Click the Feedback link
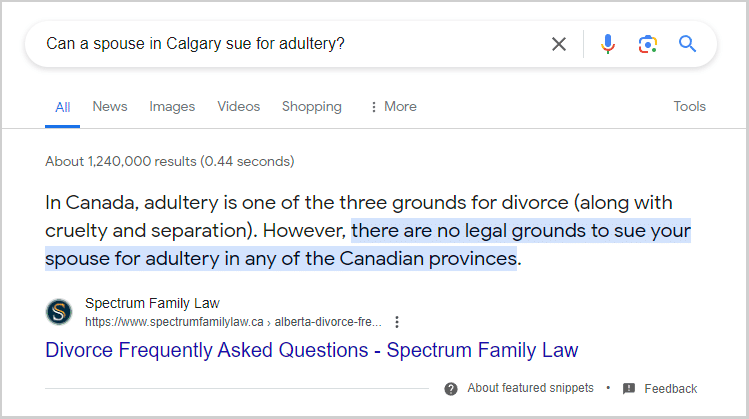This screenshot has width=749, height=419. (x=670, y=388)
